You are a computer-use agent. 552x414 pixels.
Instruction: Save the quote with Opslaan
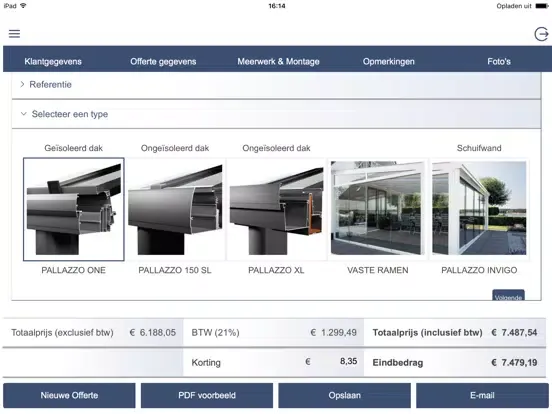click(x=345, y=395)
